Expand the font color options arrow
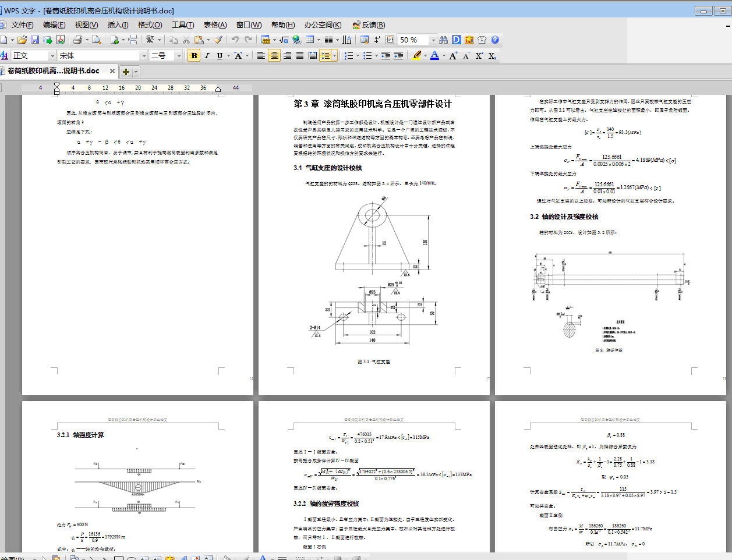 pyautogui.click(x=444, y=56)
